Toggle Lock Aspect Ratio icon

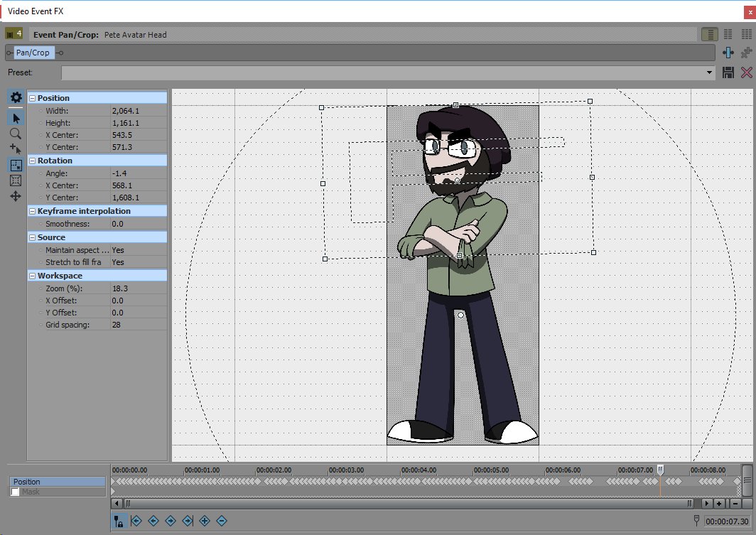(x=16, y=166)
